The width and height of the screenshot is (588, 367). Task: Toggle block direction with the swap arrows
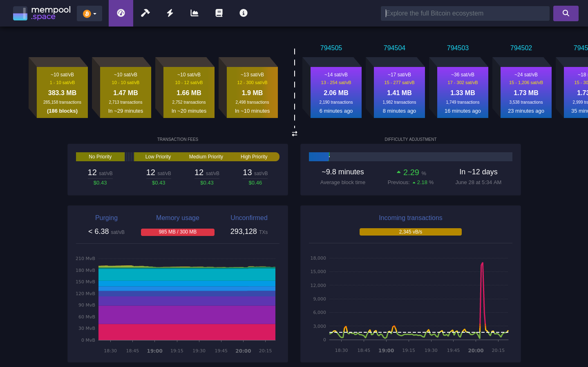click(x=295, y=133)
